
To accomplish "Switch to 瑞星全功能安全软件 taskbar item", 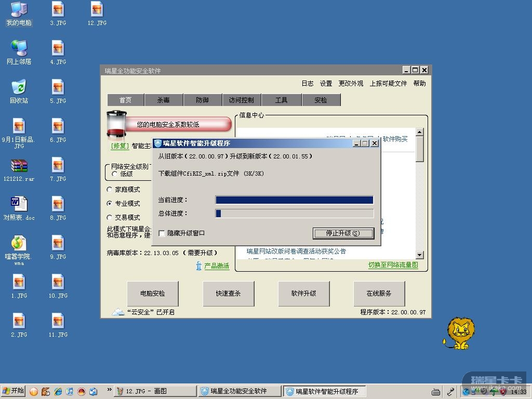I will tap(240, 391).
